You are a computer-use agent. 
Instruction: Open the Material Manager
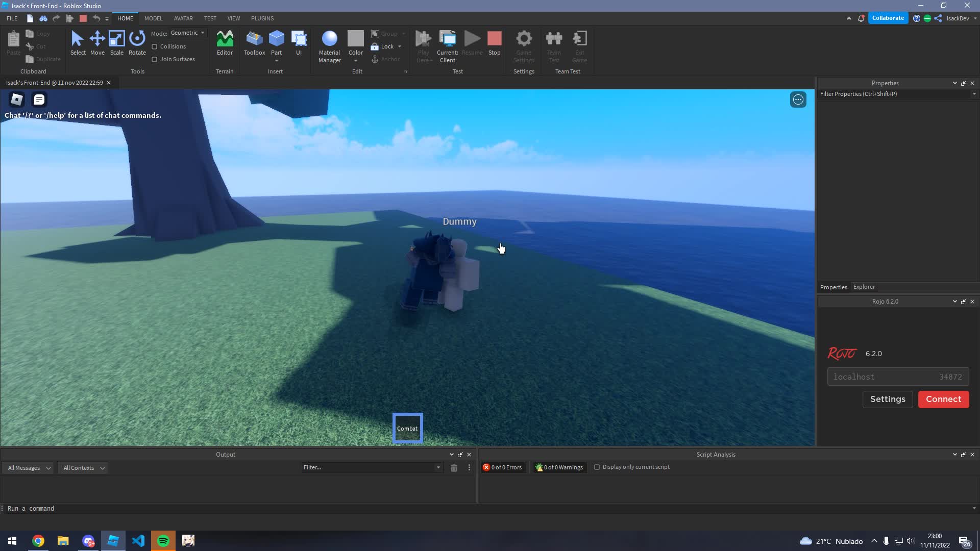(x=329, y=46)
